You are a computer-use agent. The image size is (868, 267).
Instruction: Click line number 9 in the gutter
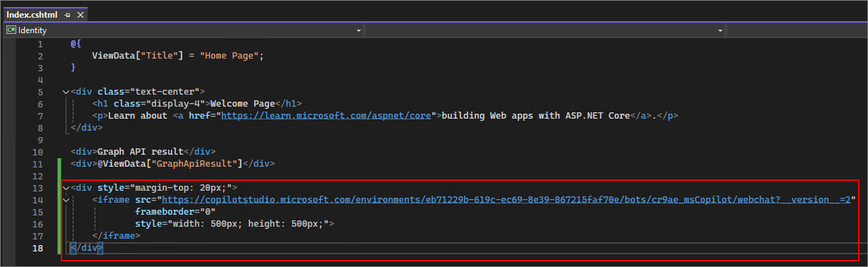(x=40, y=140)
